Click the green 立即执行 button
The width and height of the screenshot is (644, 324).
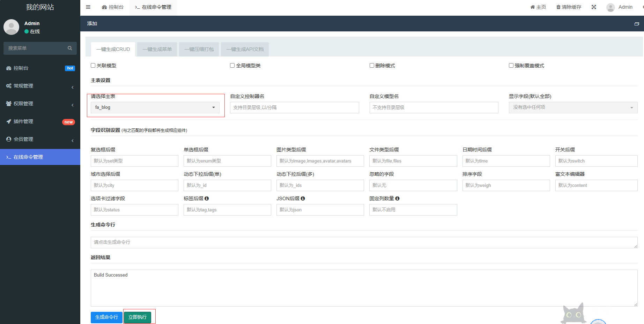[x=138, y=317]
